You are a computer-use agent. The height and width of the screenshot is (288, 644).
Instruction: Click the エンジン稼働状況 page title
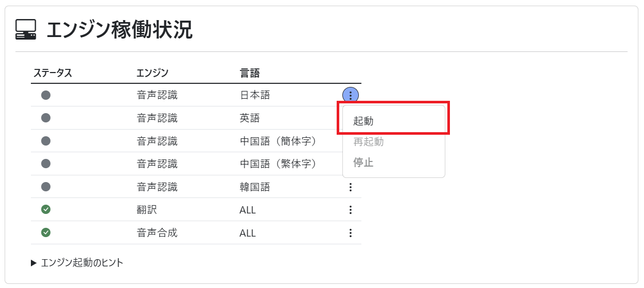tap(119, 30)
